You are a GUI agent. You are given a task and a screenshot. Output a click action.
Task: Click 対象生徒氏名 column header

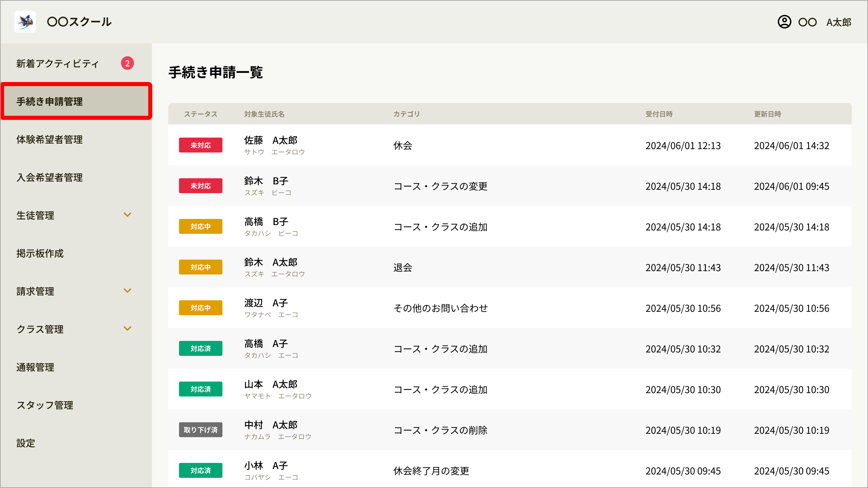(264, 114)
